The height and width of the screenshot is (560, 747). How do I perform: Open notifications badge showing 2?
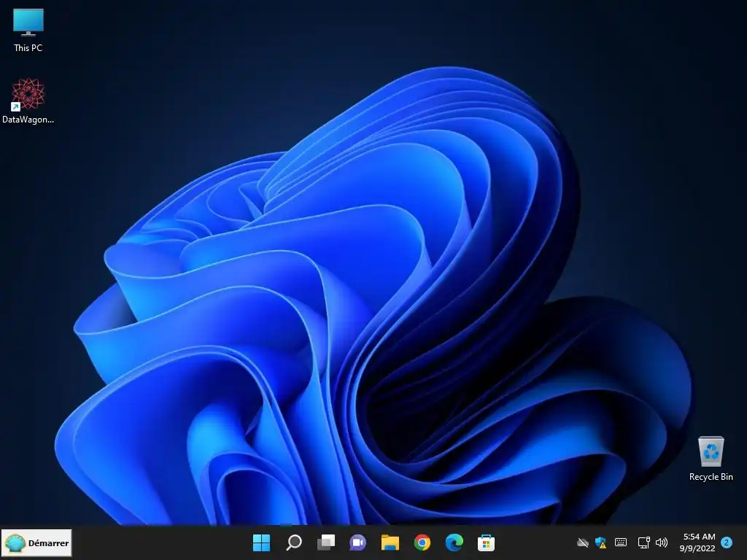727,542
